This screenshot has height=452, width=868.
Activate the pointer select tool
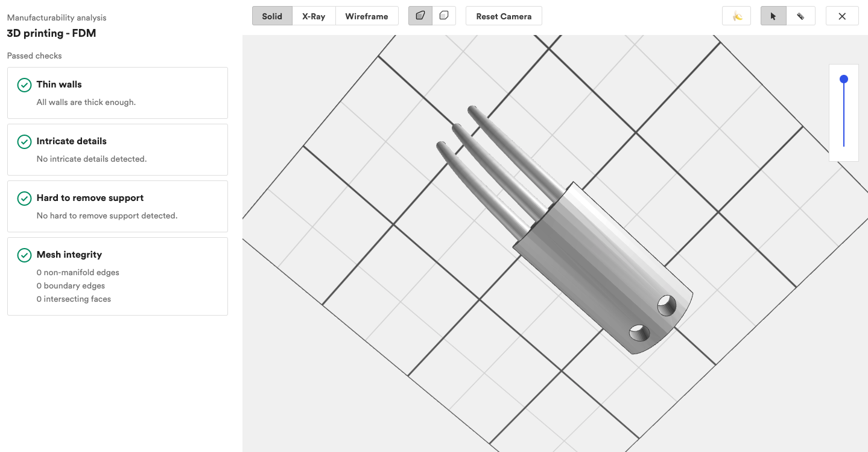coord(773,16)
